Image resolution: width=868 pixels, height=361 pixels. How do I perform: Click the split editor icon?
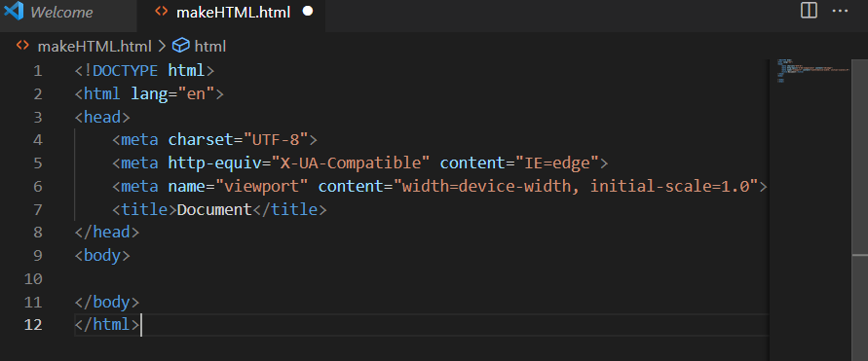click(x=809, y=11)
